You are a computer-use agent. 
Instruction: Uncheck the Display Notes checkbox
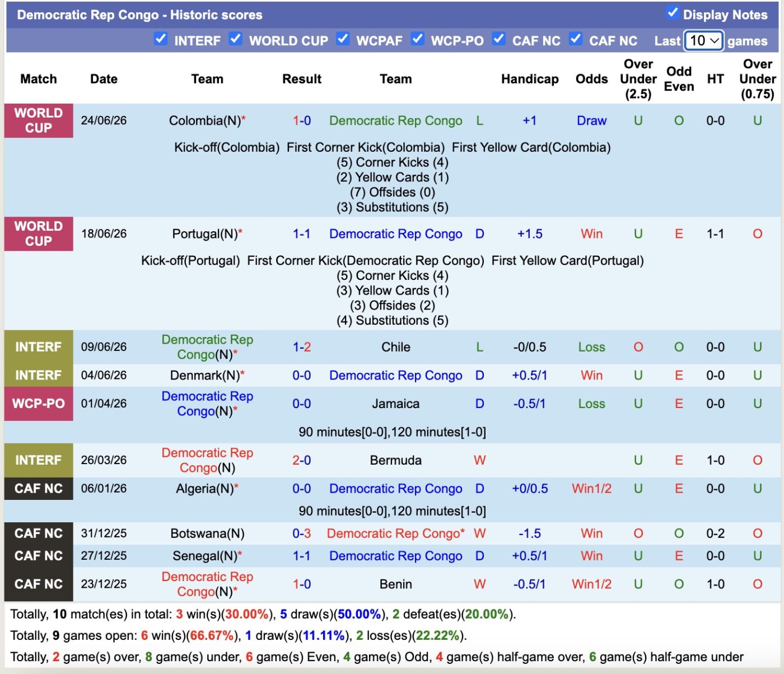pos(673,13)
